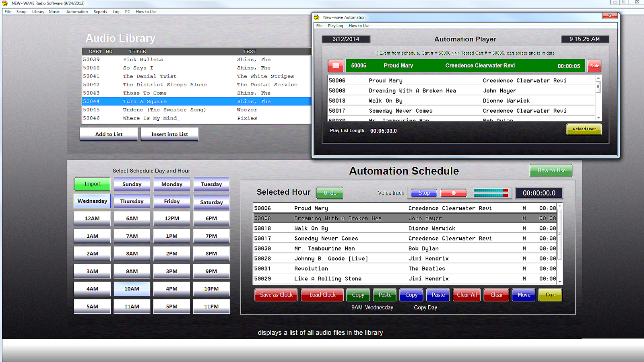Select the 10AM hour button
The height and width of the screenshot is (362, 644).
pos(132,289)
